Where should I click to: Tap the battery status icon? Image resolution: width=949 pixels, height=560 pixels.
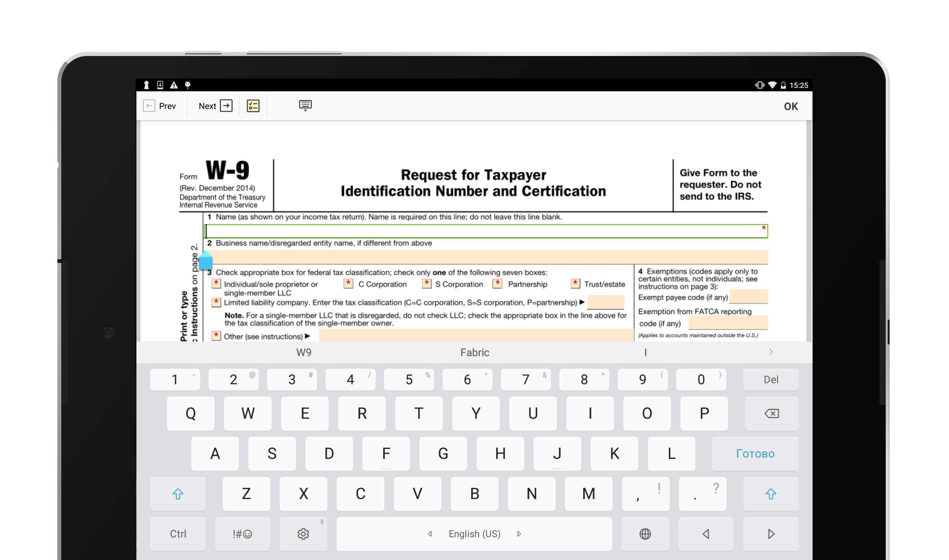point(783,85)
